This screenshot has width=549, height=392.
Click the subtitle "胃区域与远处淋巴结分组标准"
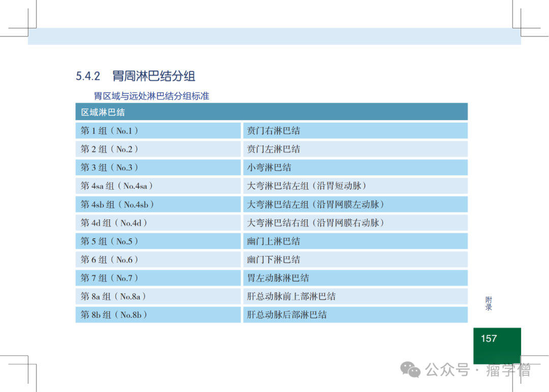pyautogui.click(x=151, y=96)
